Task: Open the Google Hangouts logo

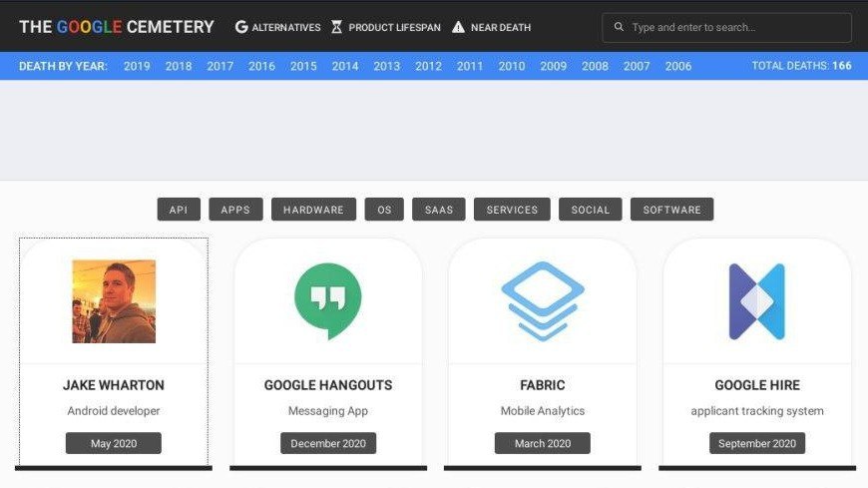Action: (x=327, y=301)
